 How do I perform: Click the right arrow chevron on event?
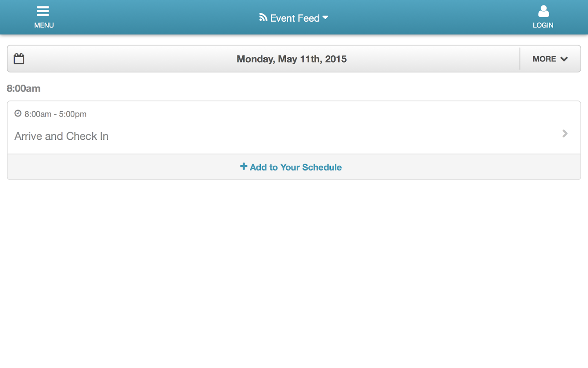(x=565, y=133)
